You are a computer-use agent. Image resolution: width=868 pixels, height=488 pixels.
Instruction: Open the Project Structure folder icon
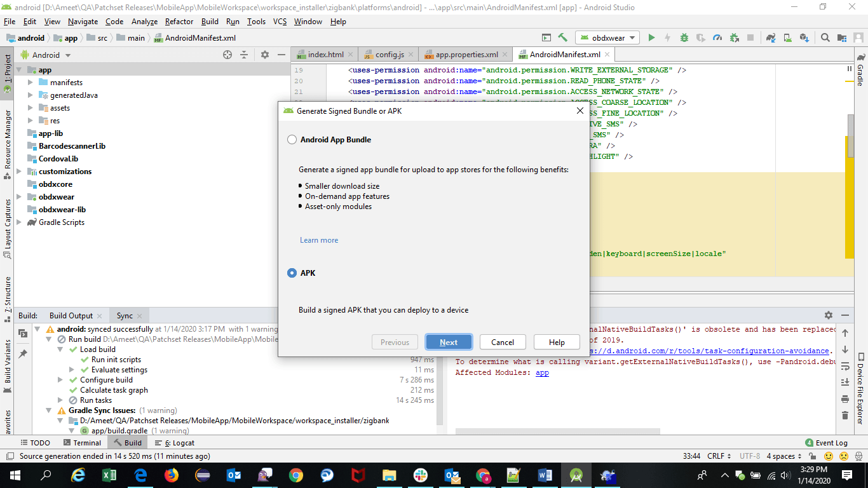842,37
